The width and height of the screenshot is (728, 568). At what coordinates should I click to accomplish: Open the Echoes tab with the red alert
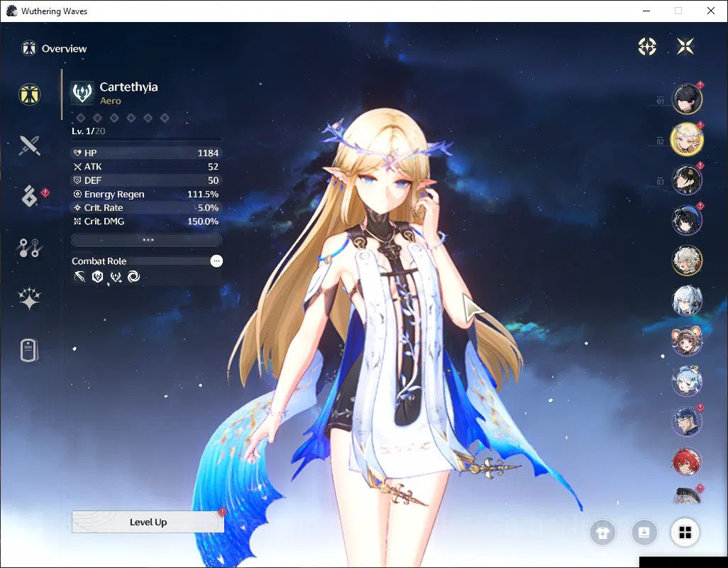pyautogui.click(x=30, y=195)
